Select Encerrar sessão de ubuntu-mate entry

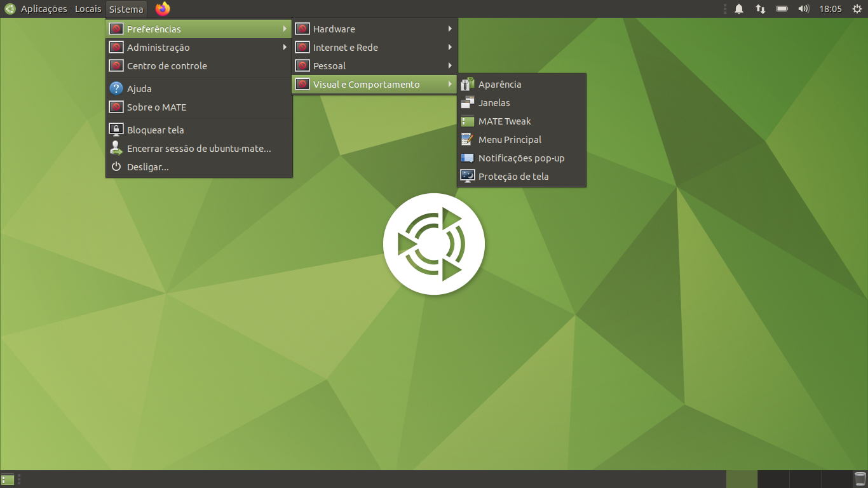[199, 149]
